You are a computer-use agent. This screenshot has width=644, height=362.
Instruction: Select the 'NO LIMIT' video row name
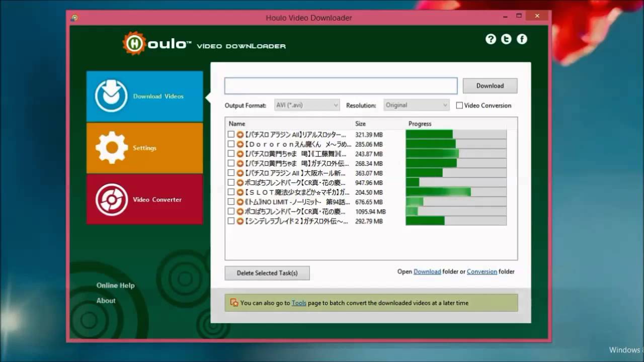tap(297, 202)
